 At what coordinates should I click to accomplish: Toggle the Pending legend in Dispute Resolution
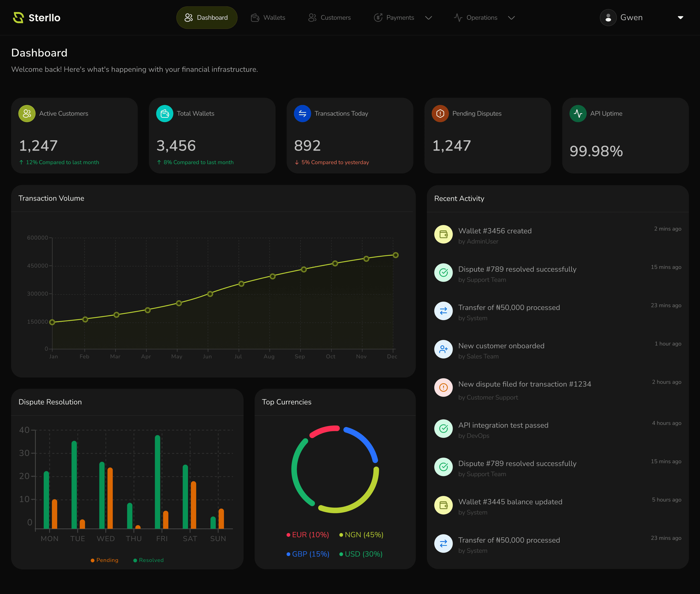tap(104, 560)
